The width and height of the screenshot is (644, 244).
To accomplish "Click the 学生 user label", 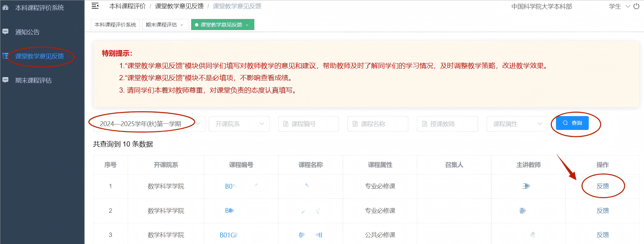I will pos(615,7).
